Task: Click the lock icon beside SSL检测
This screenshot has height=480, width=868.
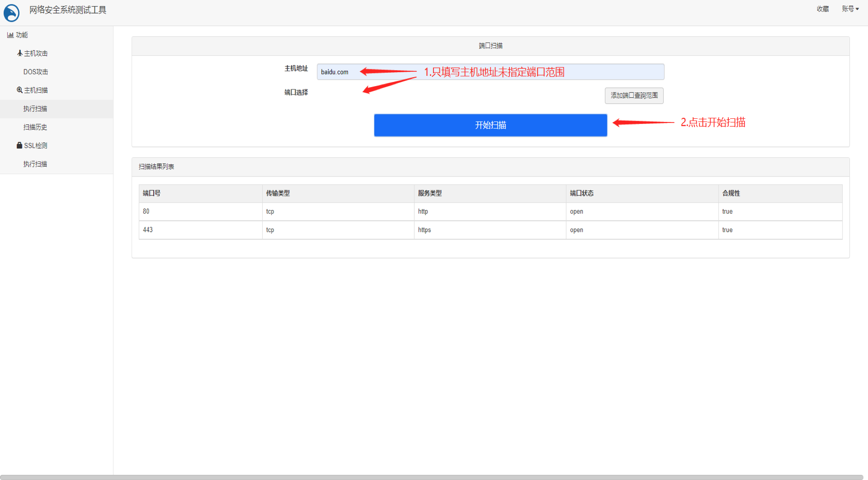Action: (x=19, y=145)
